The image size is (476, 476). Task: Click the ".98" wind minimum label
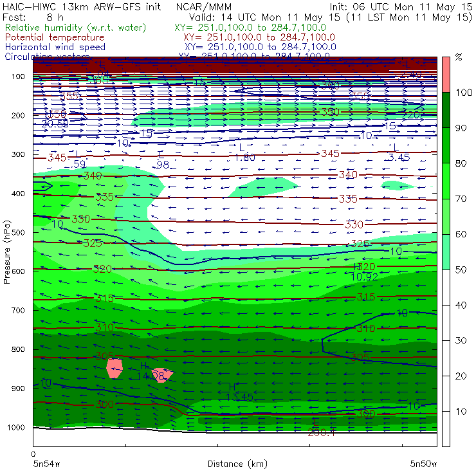[x=162, y=165]
